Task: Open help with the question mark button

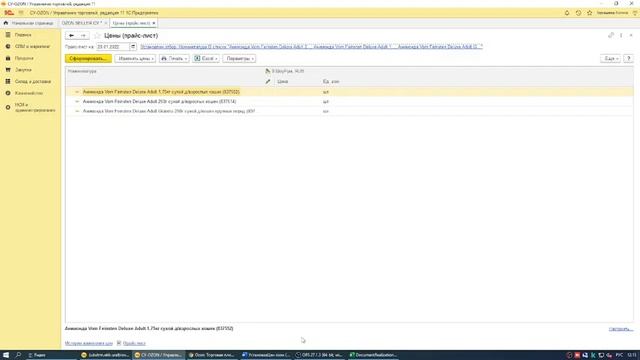Action: [x=629, y=59]
